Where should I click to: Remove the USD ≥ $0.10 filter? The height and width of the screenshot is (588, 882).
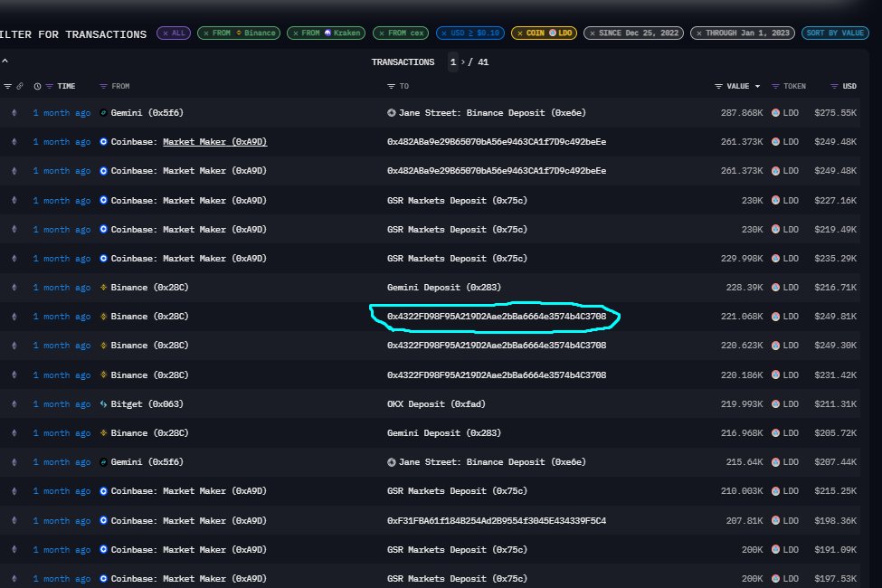pyautogui.click(x=444, y=33)
